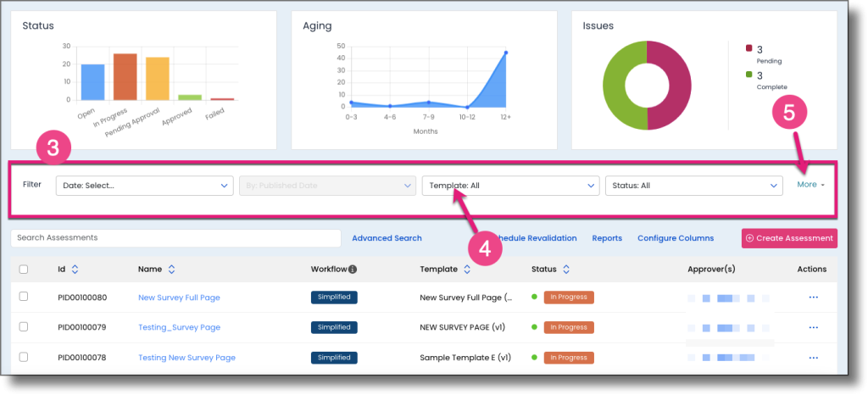Screen dimensions: 868x395
Task: Open Configure Columns
Action: click(x=676, y=238)
